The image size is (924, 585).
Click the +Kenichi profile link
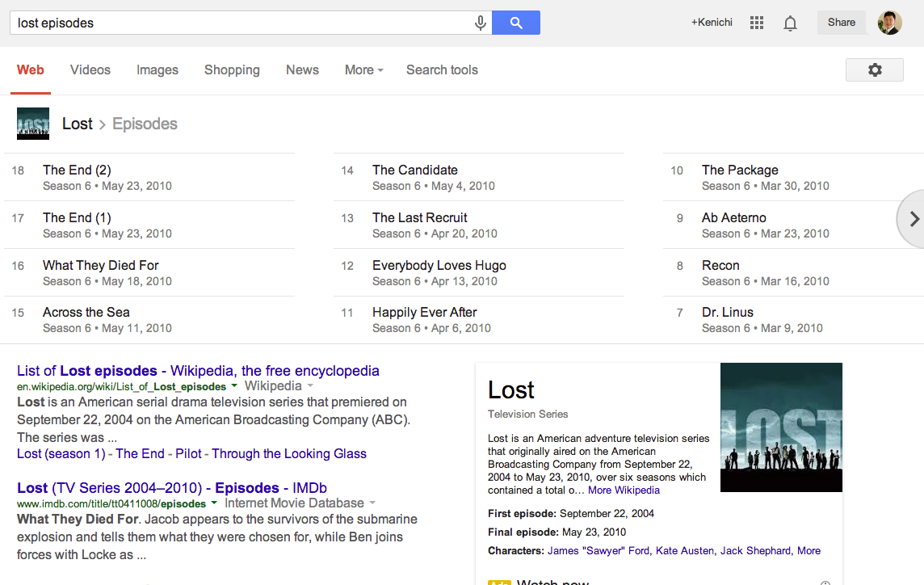tap(712, 23)
